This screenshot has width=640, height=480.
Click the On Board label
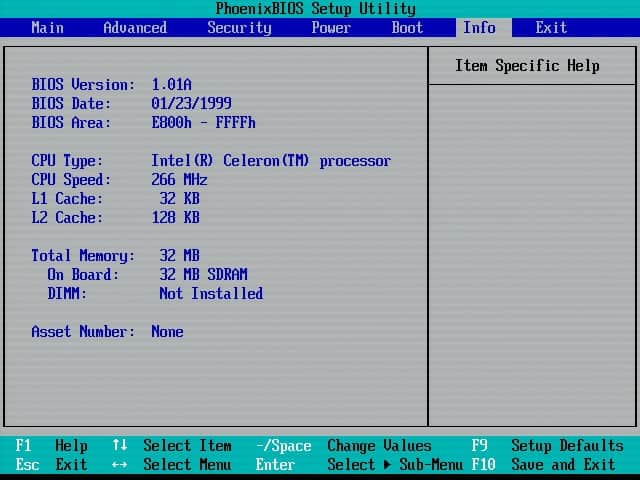click(x=83, y=275)
